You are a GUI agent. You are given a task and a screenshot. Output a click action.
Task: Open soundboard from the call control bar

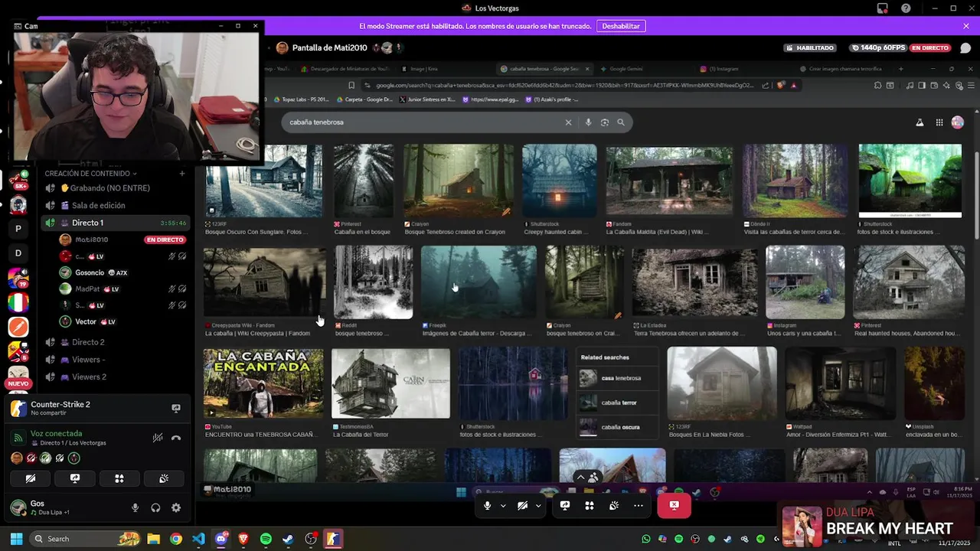[x=614, y=505]
